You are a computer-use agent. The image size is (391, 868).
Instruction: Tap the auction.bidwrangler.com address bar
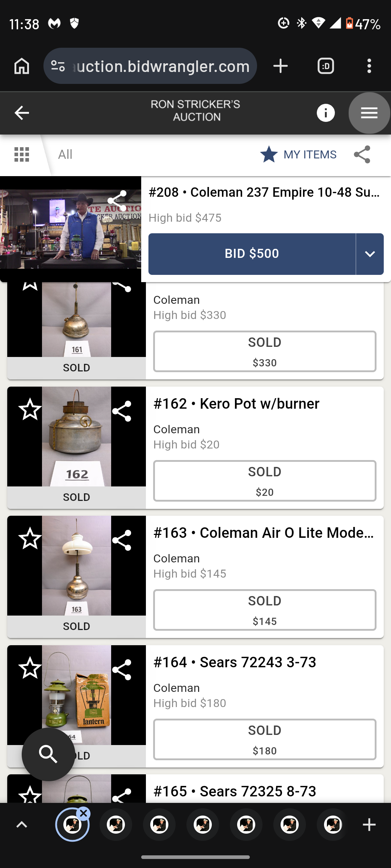pos(150,66)
